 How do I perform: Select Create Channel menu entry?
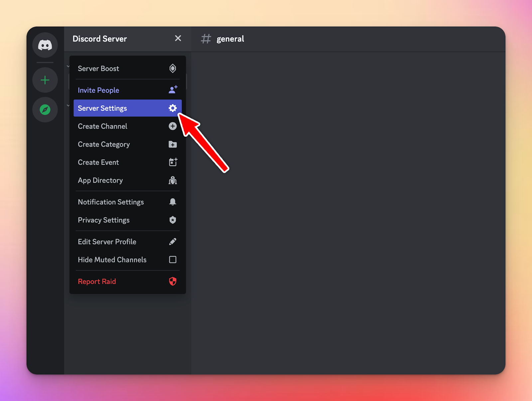tap(128, 126)
